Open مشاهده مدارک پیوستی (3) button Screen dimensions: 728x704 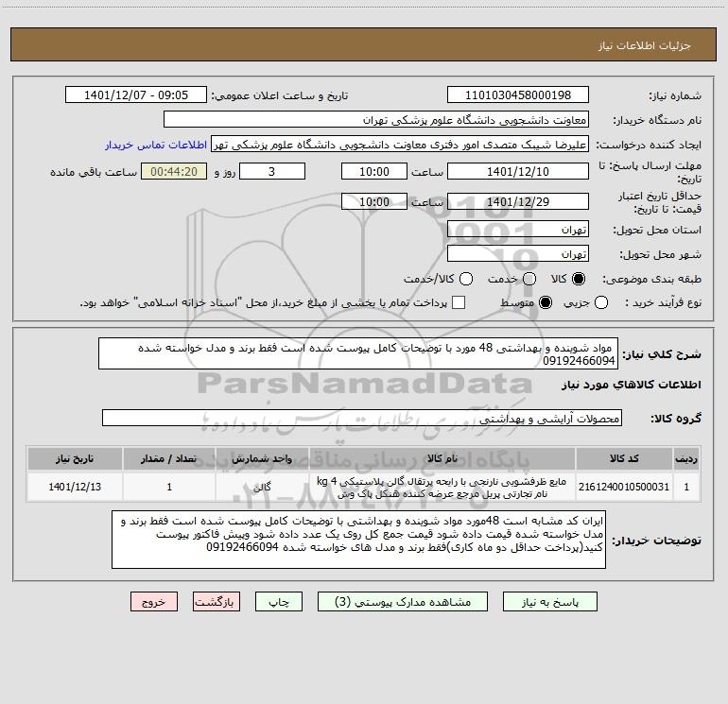pyautogui.click(x=403, y=602)
